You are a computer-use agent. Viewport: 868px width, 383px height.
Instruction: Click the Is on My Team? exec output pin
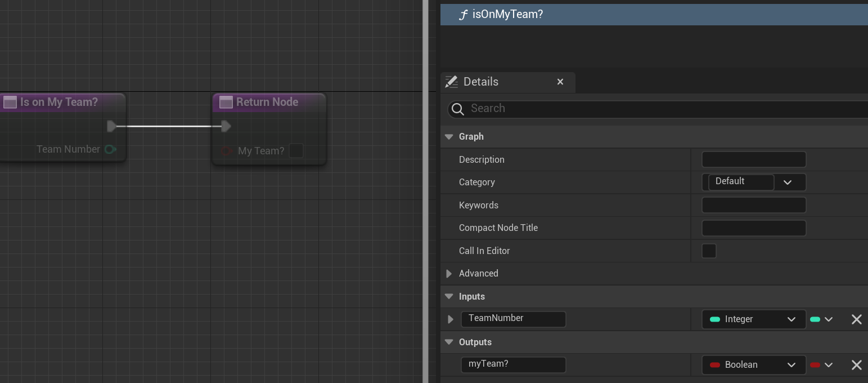[112, 126]
